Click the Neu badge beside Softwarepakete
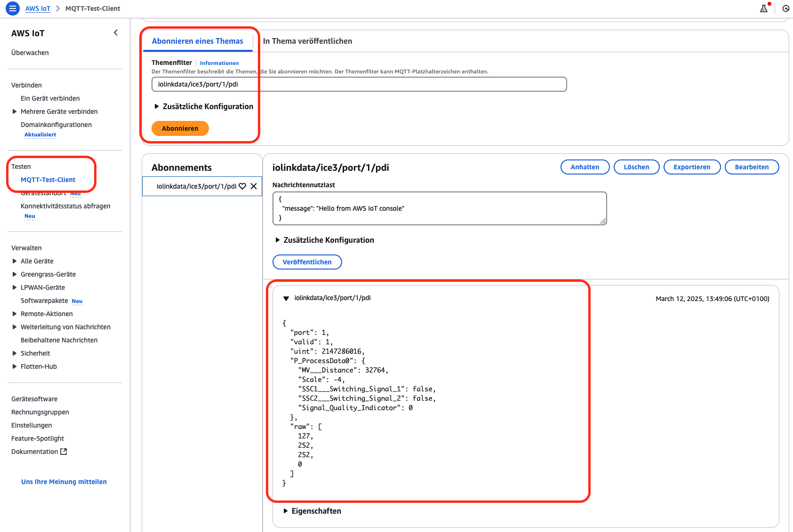 tap(77, 301)
